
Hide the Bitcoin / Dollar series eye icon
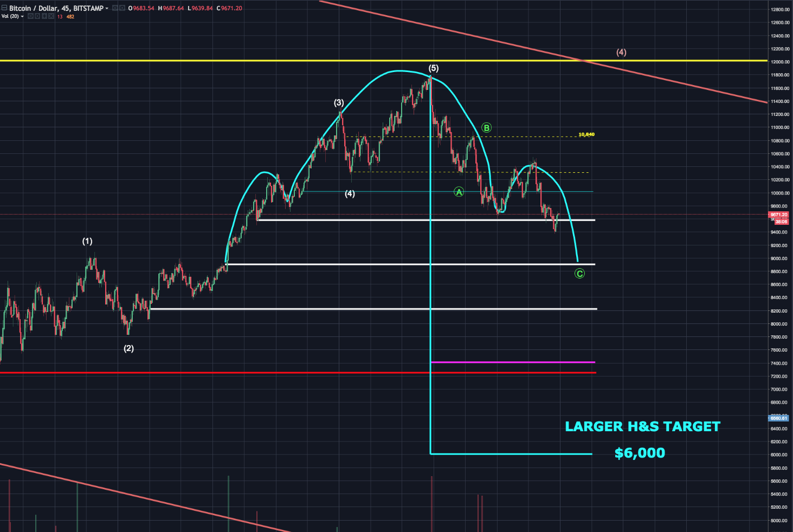coord(115,8)
